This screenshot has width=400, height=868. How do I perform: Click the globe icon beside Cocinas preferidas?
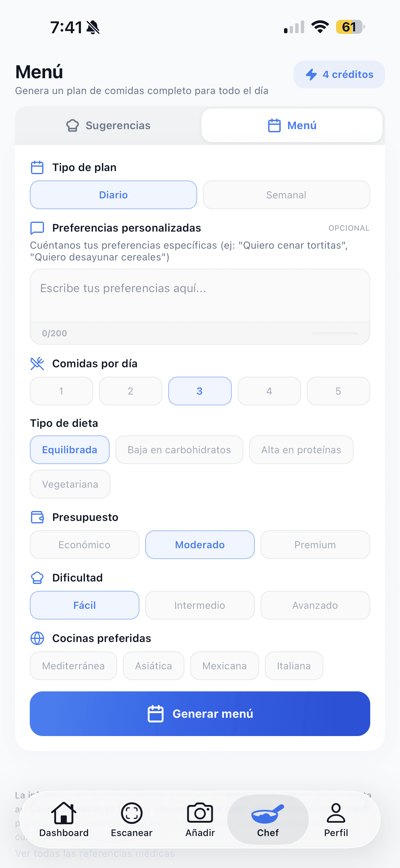tap(38, 638)
